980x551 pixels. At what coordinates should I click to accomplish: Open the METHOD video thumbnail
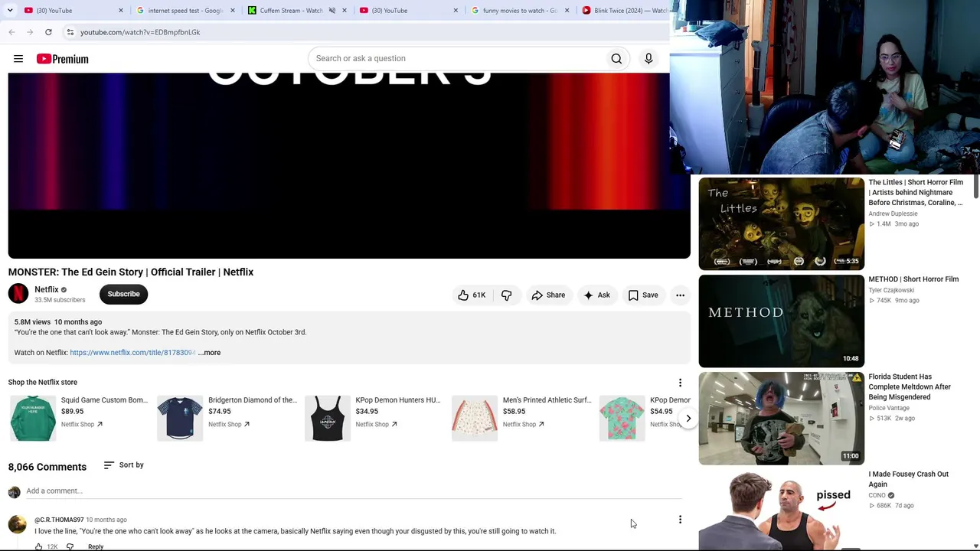click(781, 321)
